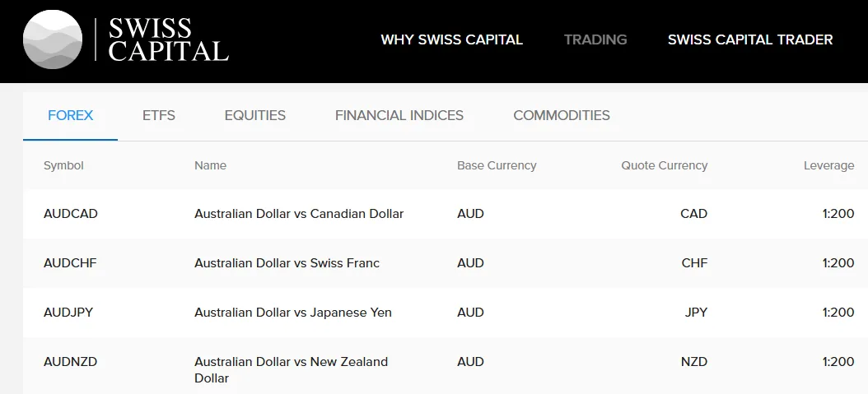Screen dimensions: 868x394
Task: Select the AUDCHF symbol
Action: 70,263
